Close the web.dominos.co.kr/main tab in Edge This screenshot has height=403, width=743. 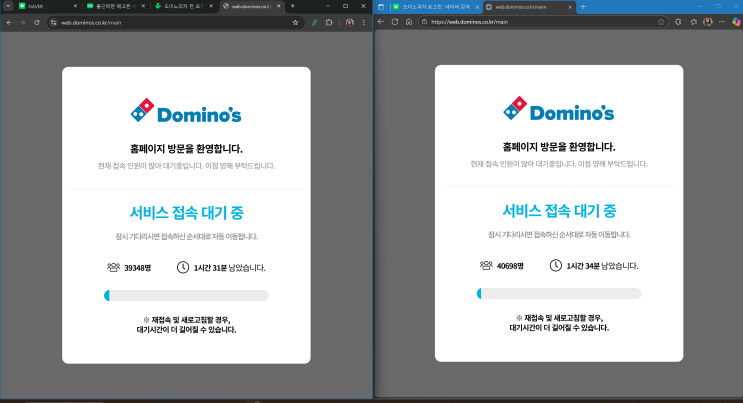570,7
